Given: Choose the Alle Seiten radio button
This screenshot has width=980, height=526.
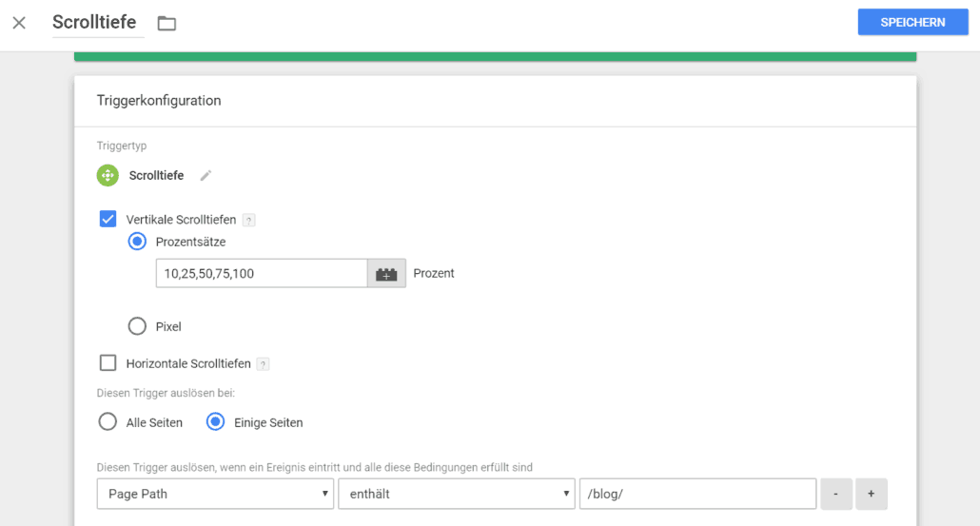Looking at the screenshot, I should click(108, 421).
